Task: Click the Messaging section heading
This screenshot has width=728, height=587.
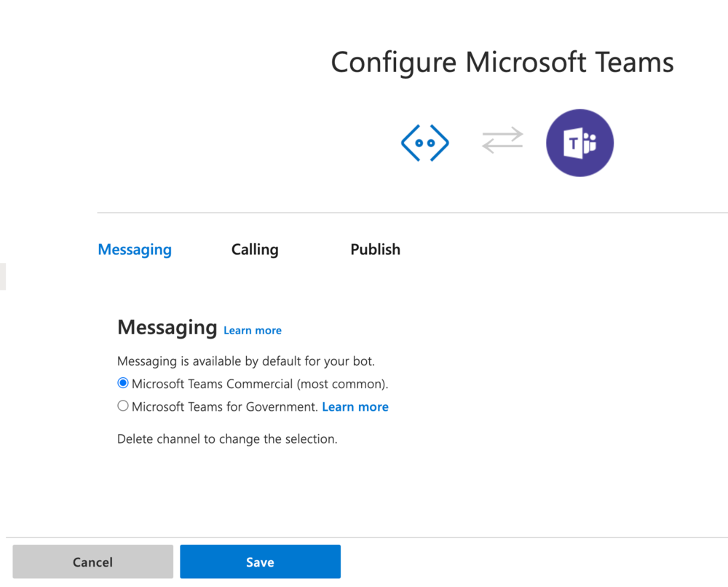Action: (167, 327)
